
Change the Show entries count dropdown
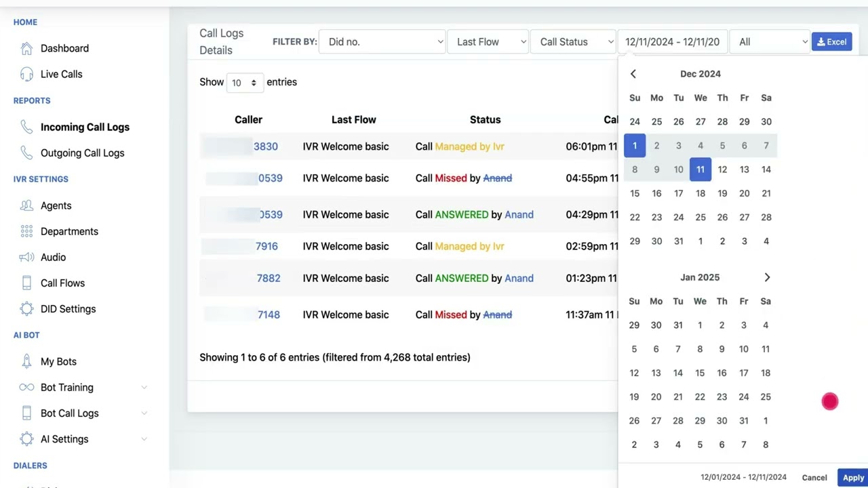(x=244, y=83)
